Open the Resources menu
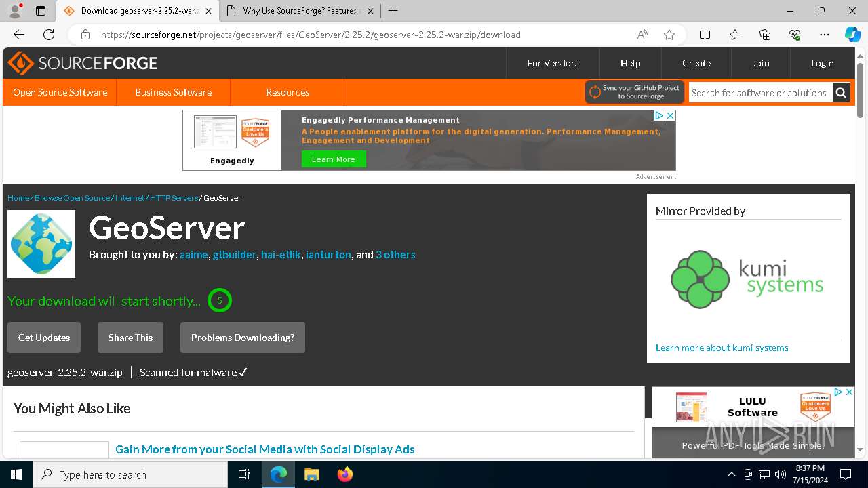Image resolution: width=868 pixels, height=488 pixels. click(x=288, y=92)
